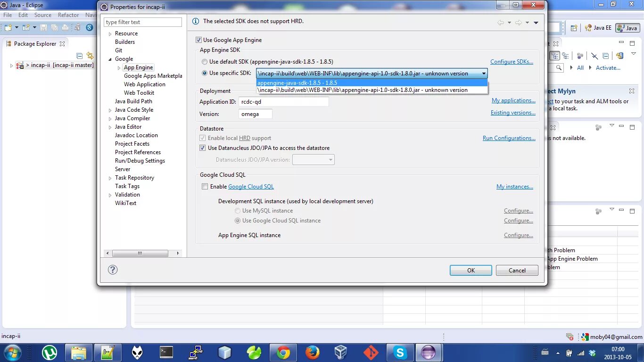Select Use default SDK radio button

204,62
